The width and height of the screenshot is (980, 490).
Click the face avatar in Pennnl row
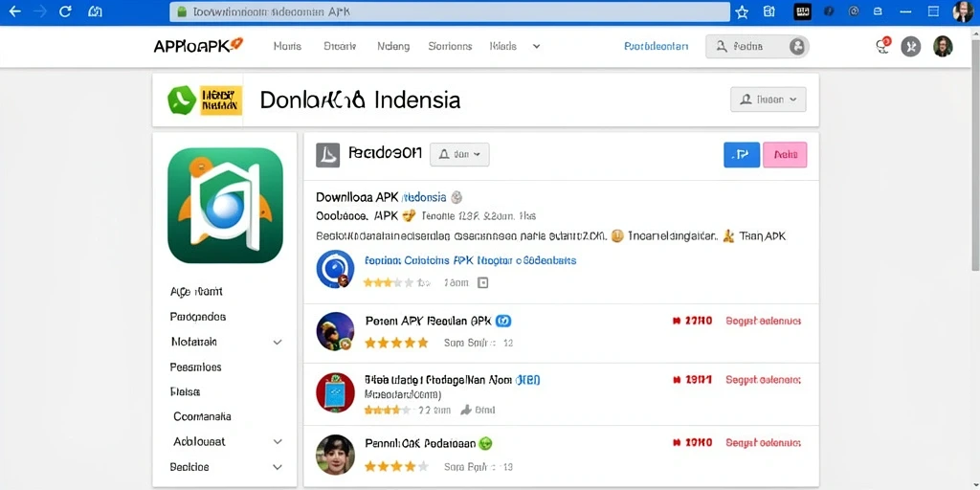tap(335, 455)
